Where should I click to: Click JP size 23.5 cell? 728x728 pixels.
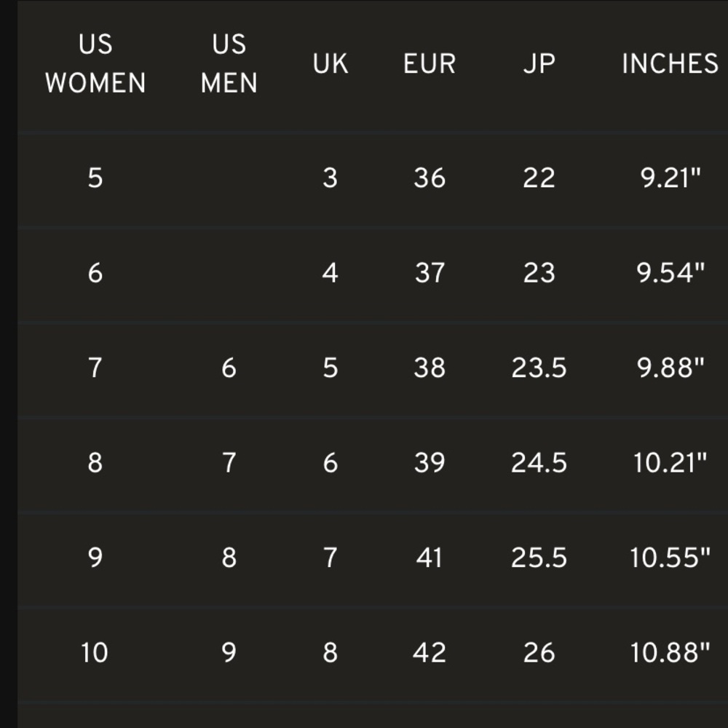tap(539, 368)
